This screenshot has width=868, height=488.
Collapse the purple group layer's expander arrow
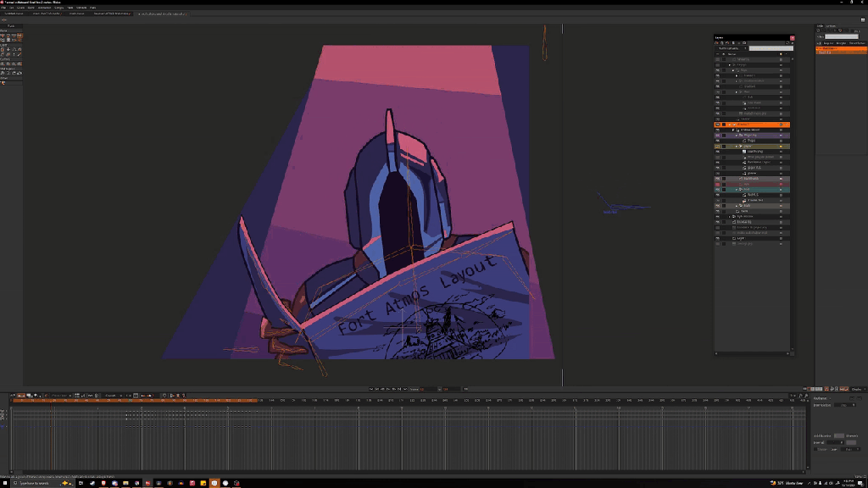pyautogui.click(x=737, y=135)
